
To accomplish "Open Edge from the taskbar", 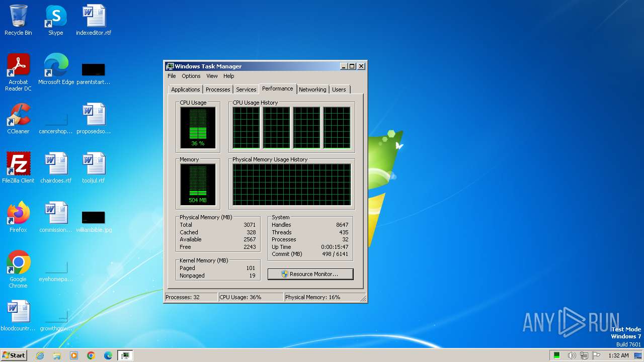I will point(108,355).
